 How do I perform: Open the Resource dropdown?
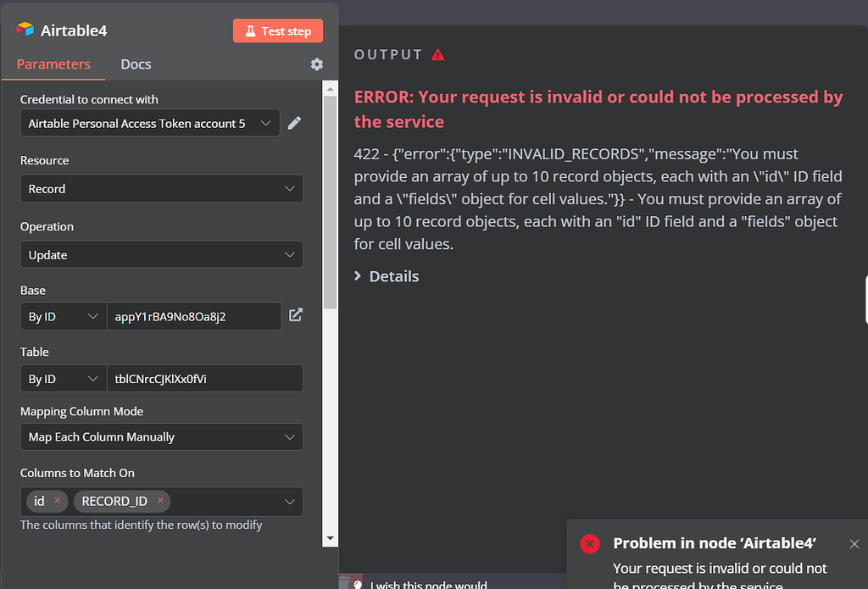pyautogui.click(x=161, y=188)
